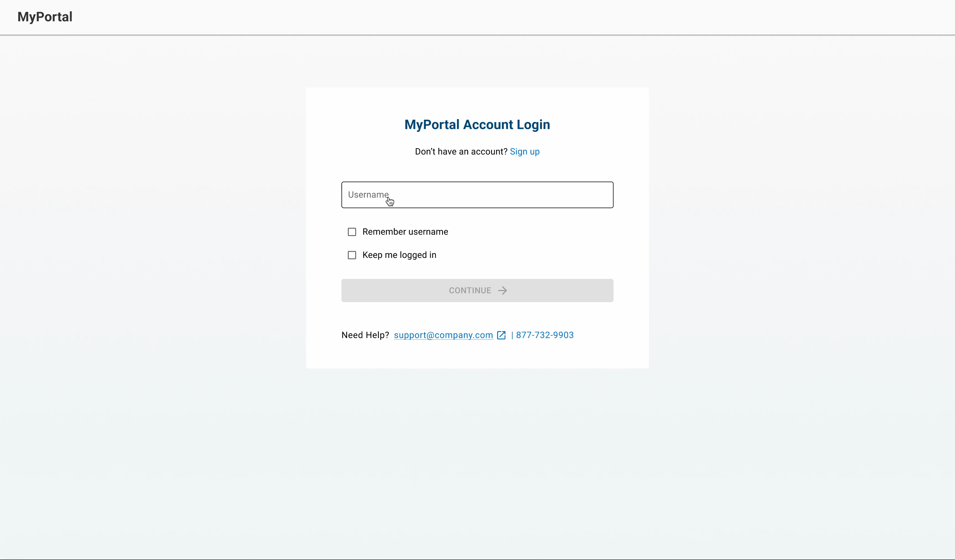
Task: Open the Sign up link
Action: (525, 151)
